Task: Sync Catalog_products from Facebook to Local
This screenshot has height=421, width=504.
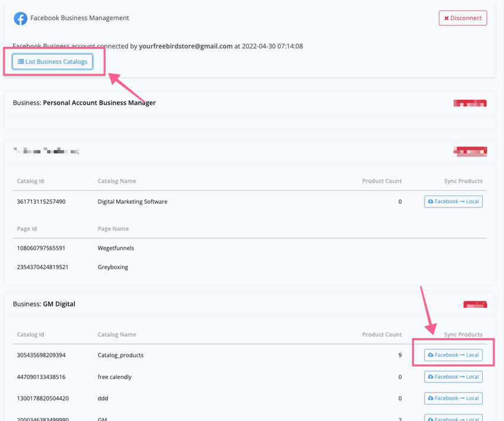Action: coord(453,355)
